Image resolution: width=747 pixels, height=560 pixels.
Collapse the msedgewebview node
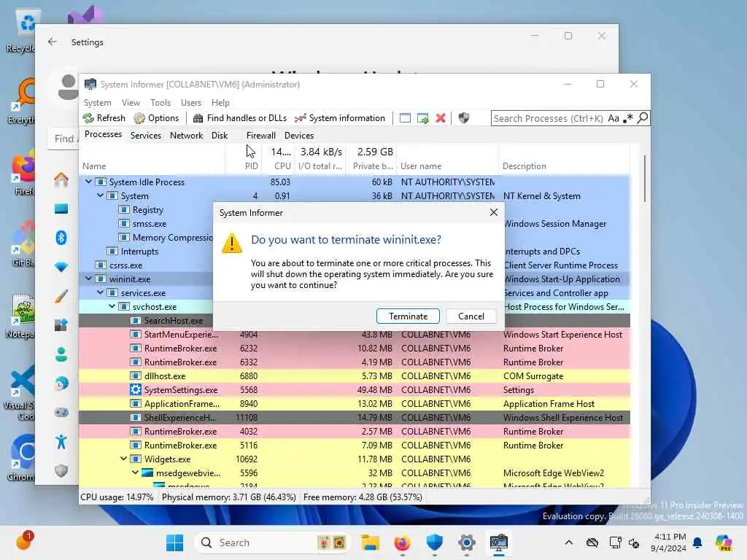point(135,472)
